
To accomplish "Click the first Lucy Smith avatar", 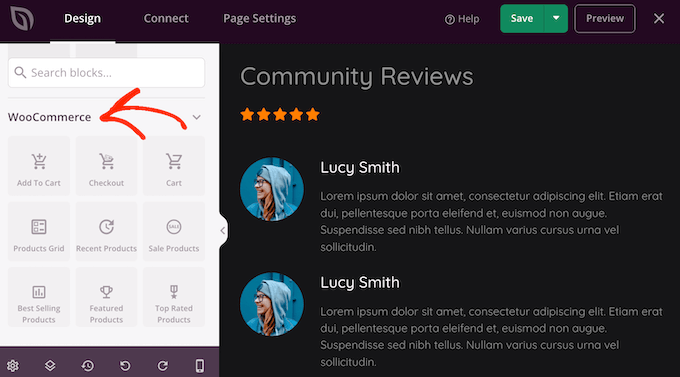I will pos(272,189).
